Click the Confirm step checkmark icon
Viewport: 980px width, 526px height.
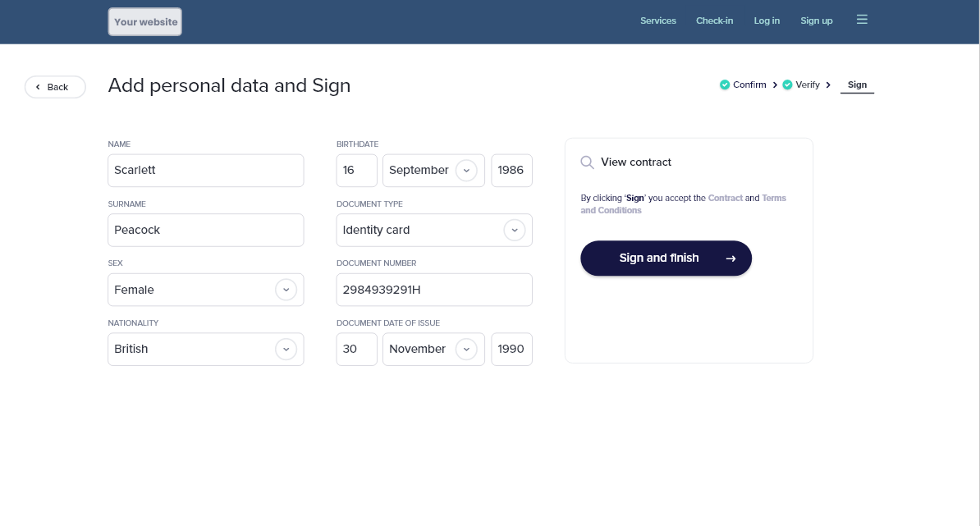click(725, 85)
